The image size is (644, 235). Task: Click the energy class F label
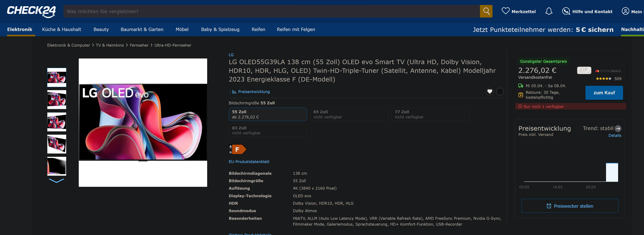(237, 149)
